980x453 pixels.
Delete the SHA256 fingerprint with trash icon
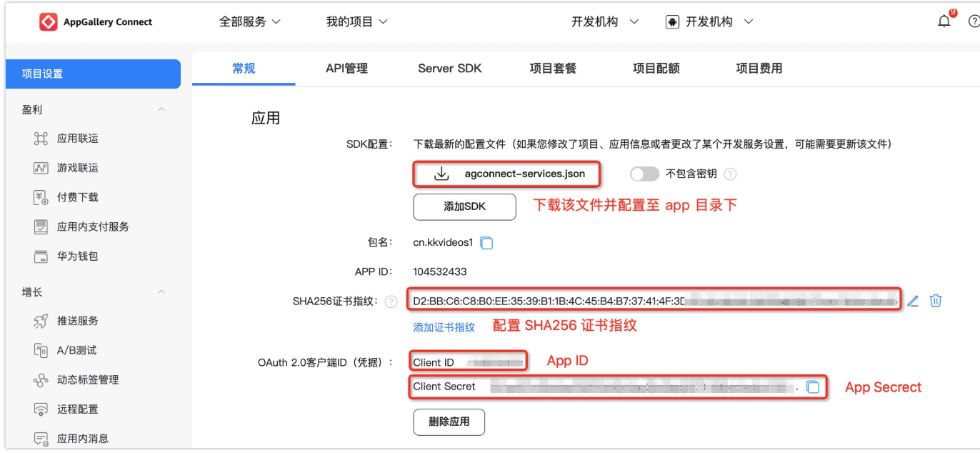[x=936, y=301]
